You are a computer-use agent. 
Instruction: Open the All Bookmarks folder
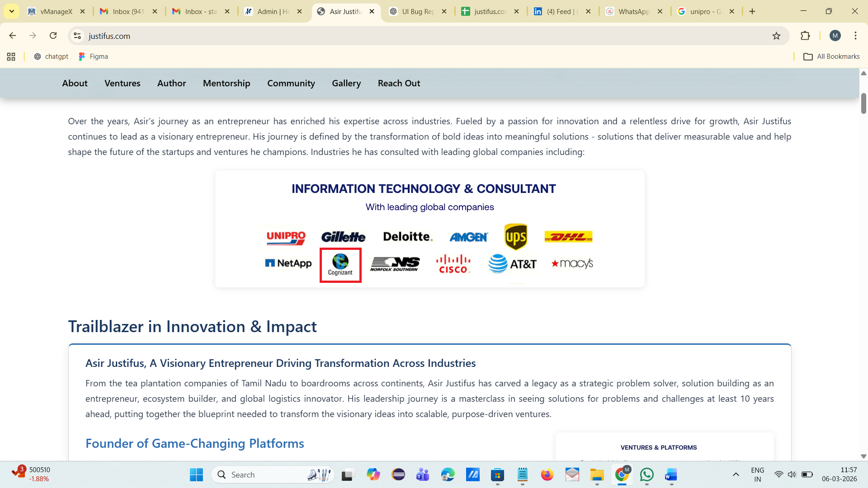tap(831, 56)
